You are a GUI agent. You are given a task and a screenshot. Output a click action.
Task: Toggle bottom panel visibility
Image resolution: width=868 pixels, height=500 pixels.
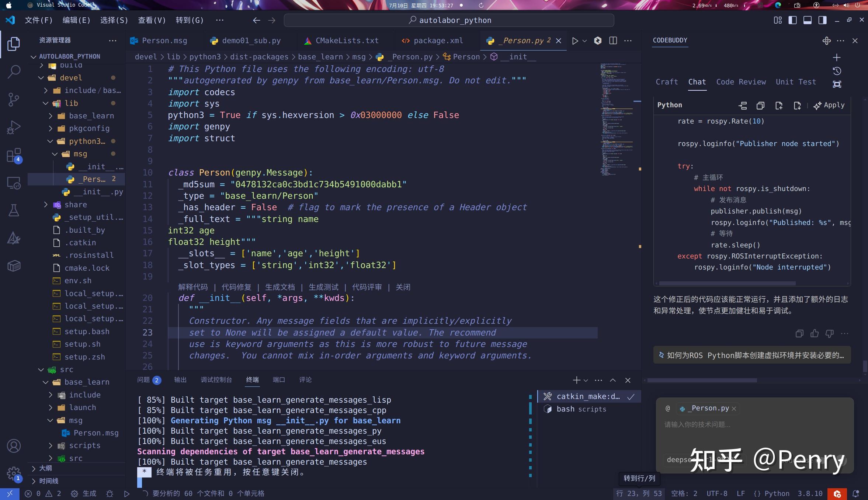click(807, 20)
